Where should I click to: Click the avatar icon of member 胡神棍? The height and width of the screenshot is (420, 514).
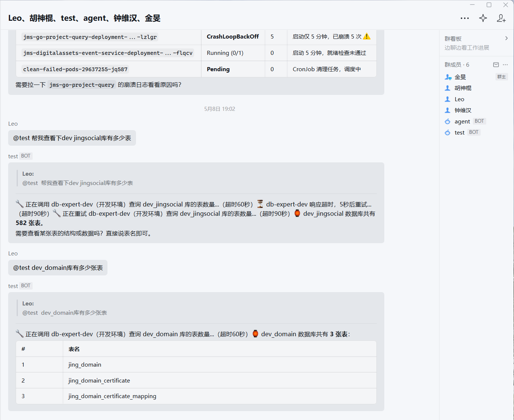click(448, 88)
